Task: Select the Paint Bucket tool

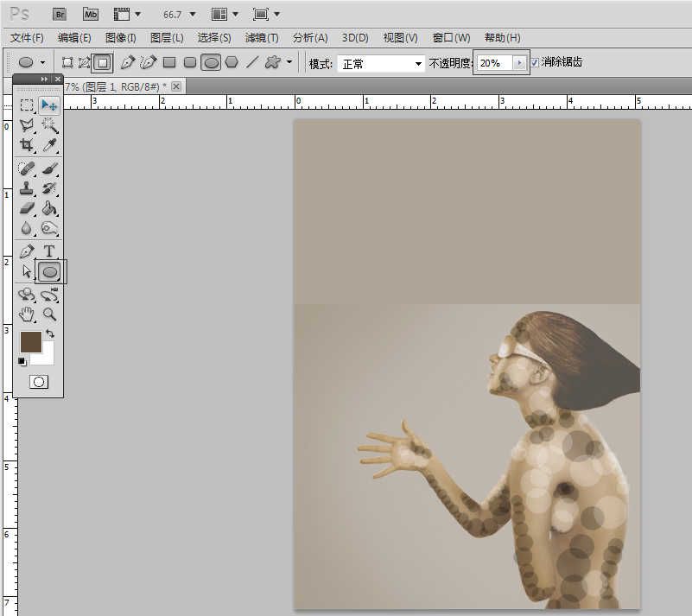Action: tap(49, 208)
